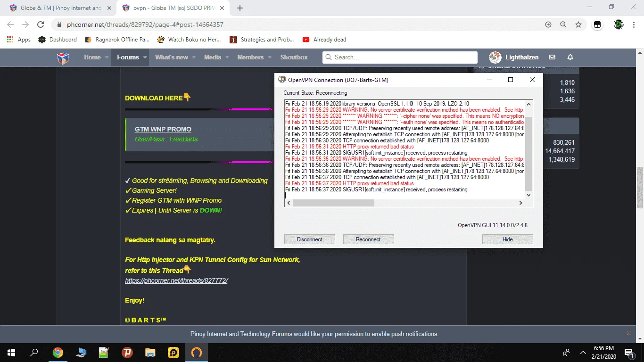Open the Chrome three-dot menu
The height and width of the screenshot is (362, 644).
634,25
